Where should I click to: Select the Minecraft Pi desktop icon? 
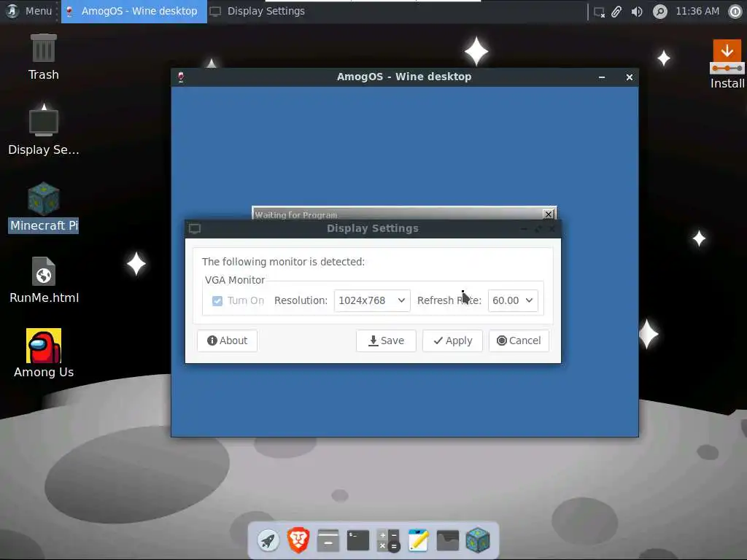click(43, 206)
